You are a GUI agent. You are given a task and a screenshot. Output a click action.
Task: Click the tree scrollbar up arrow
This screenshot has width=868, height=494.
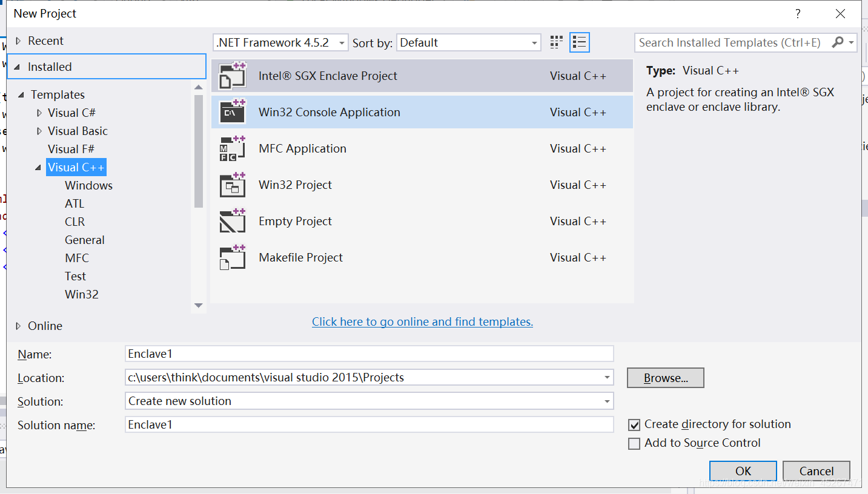pos(199,88)
